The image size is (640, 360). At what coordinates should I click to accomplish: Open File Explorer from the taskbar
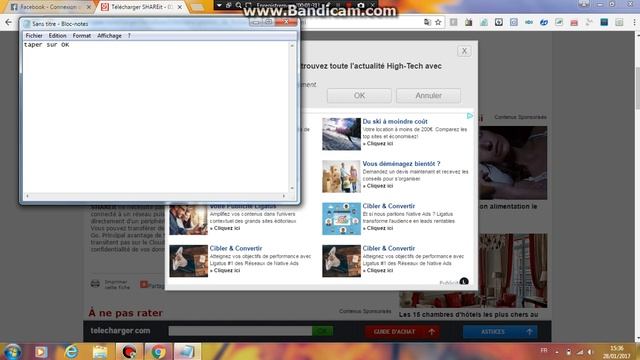pyautogui.click(x=100, y=351)
